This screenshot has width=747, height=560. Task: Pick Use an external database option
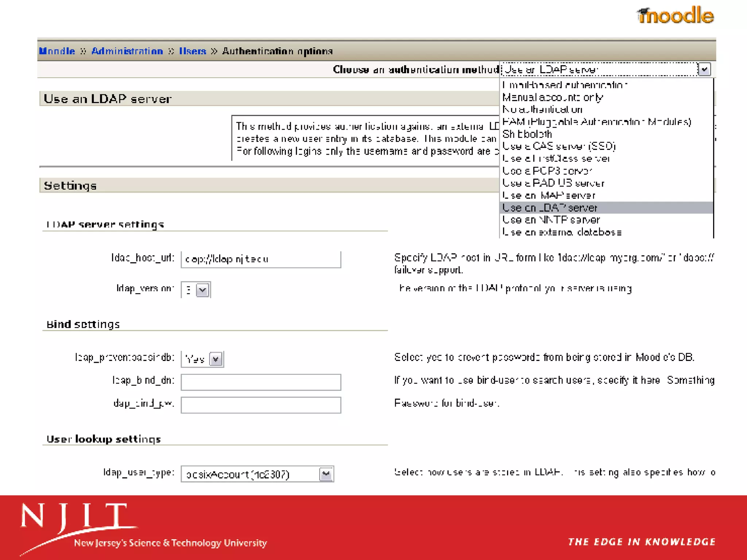[606, 232]
